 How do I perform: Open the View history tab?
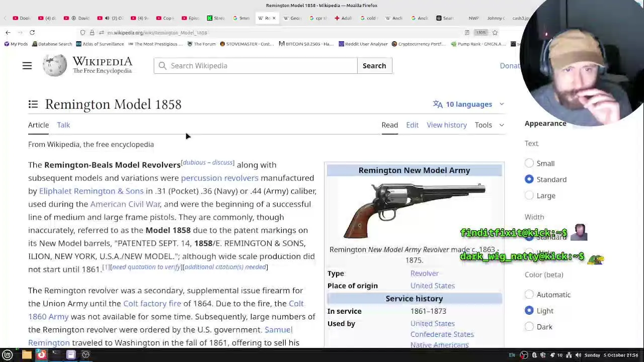[447, 125]
